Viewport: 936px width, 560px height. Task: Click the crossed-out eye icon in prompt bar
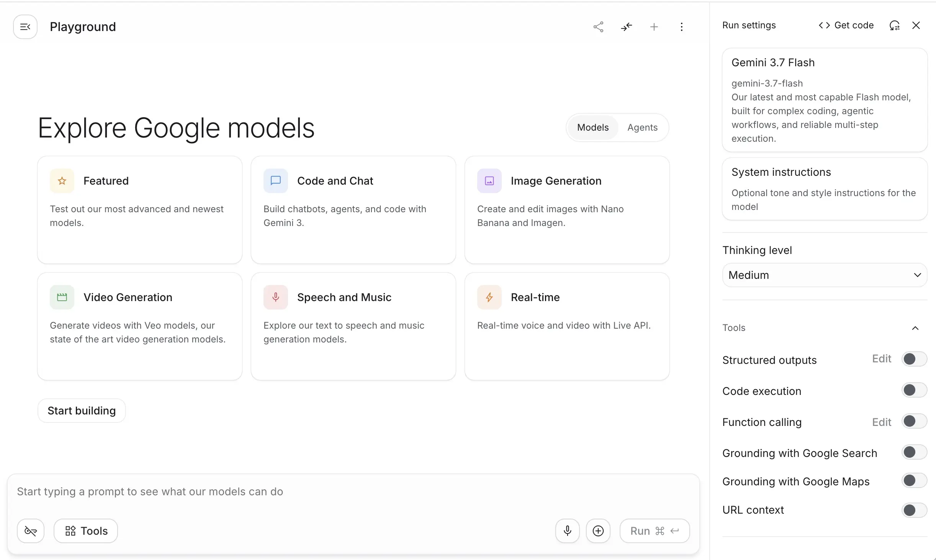tap(31, 531)
